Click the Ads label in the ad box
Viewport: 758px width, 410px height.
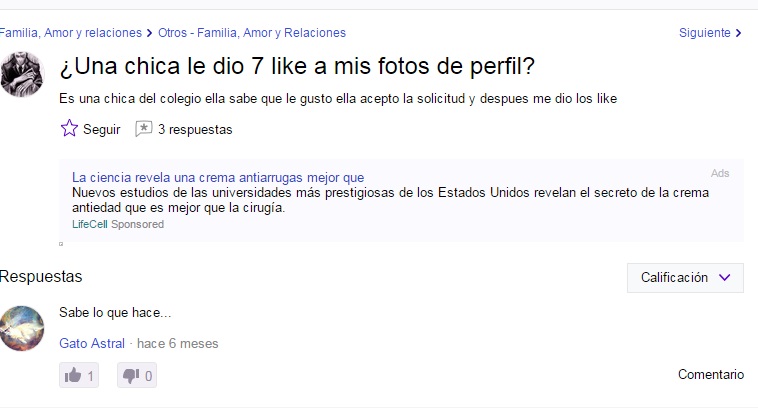click(x=720, y=173)
